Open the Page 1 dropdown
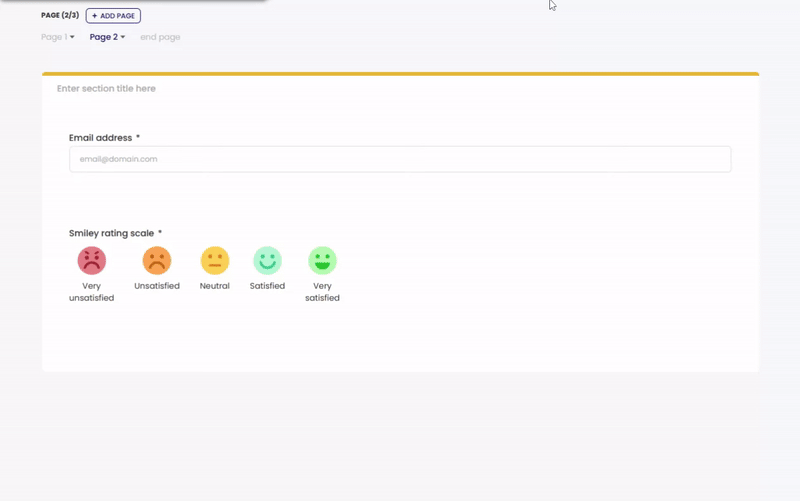 point(58,37)
